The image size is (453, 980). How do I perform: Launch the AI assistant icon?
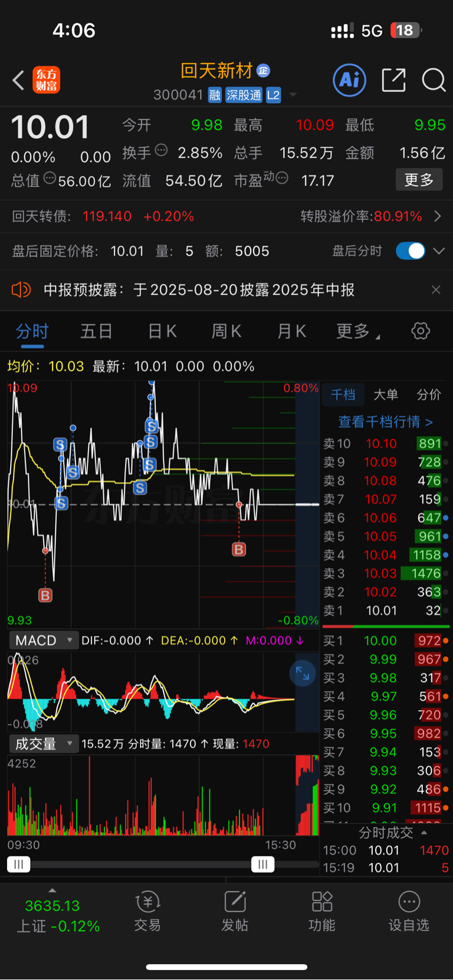[x=349, y=80]
